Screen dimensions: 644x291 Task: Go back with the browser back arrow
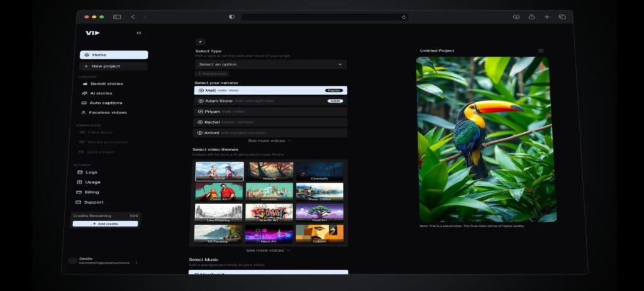[x=133, y=17]
